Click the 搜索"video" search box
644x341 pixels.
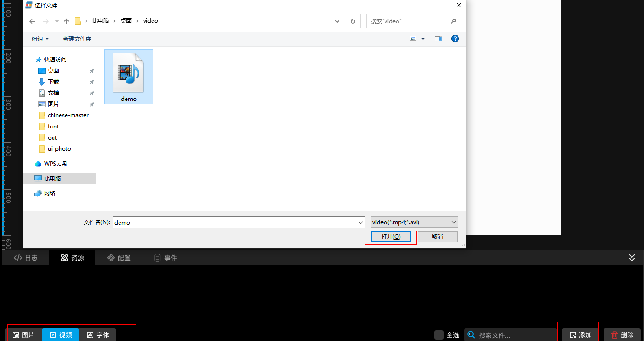pos(413,21)
